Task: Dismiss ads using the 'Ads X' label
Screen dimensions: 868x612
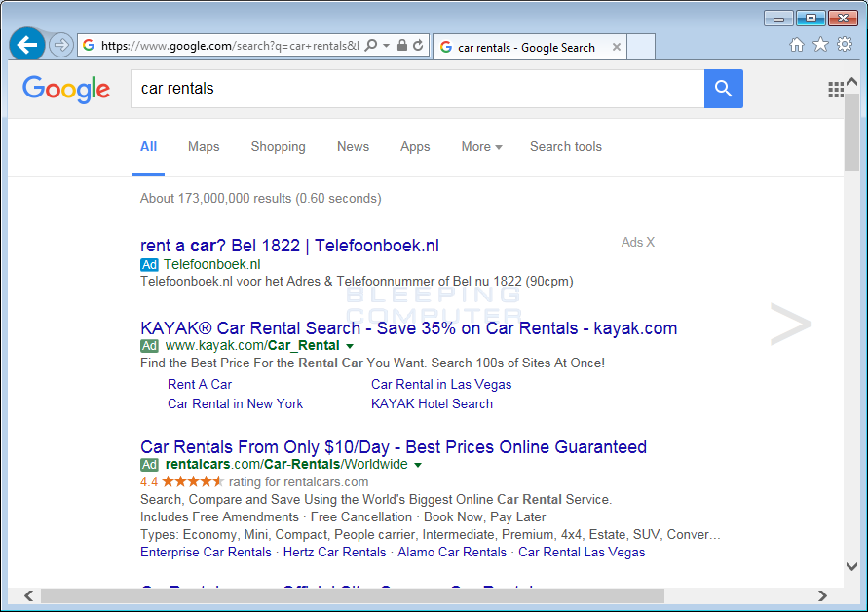Action: click(638, 242)
